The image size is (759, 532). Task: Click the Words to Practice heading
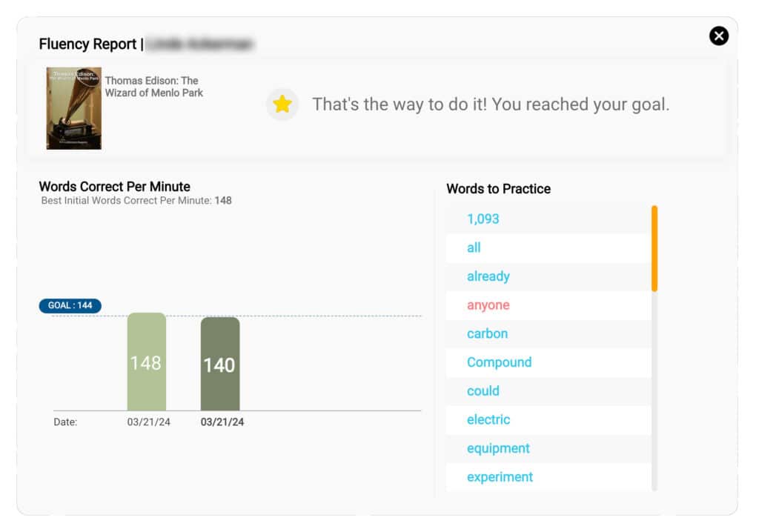(x=498, y=189)
